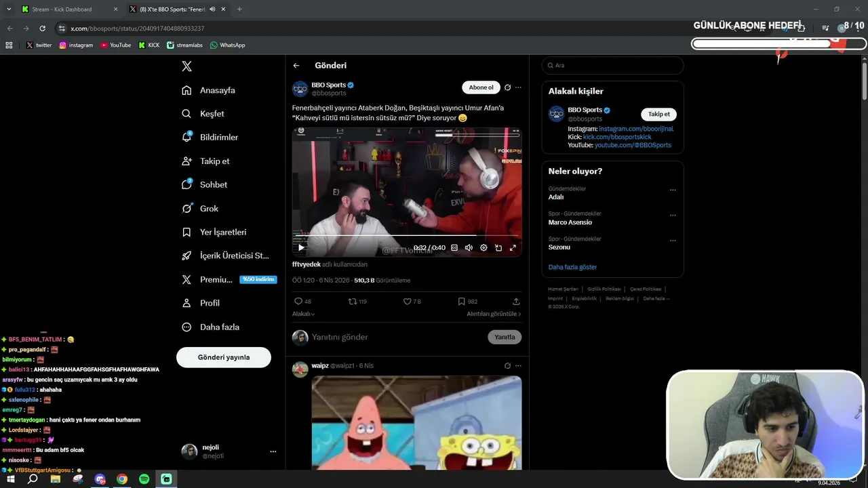This screenshot has height=488, width=868.
Task: Open BBO Sports profile avatar in post
Action: click(300, 89)
